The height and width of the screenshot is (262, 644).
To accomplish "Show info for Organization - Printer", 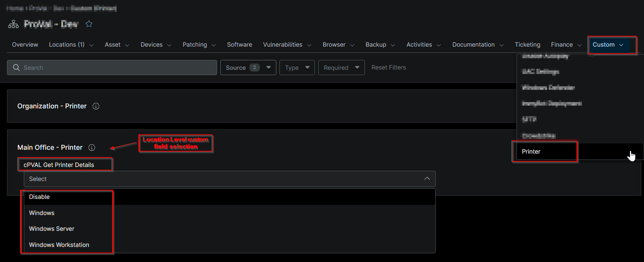I will coord(96,106).
